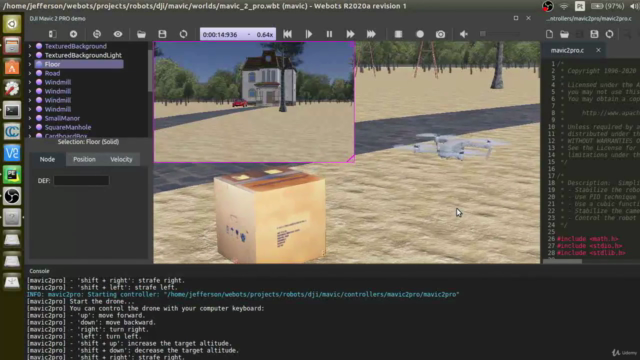Select Road node in scene tree
This screenshot has width=640, height=360.
tap(52, 73)
